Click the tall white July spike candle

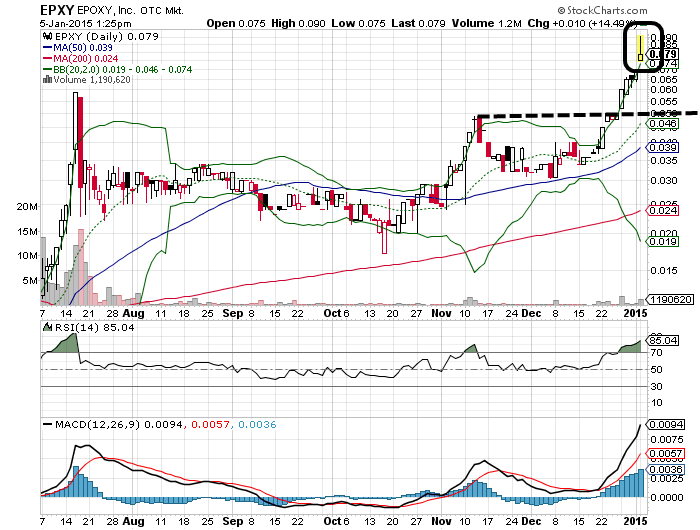pyautogui.click(x=75, y=121)
